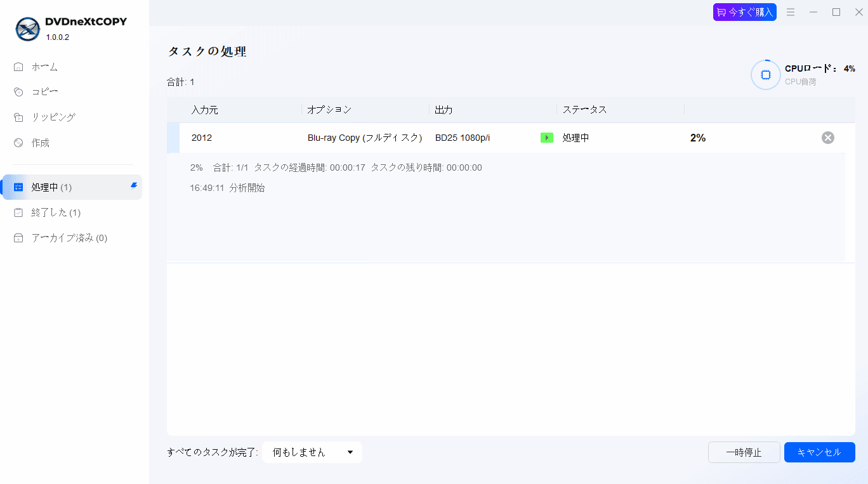Maximize the DVDneXtCOPY window

click(x=836, y=12)
